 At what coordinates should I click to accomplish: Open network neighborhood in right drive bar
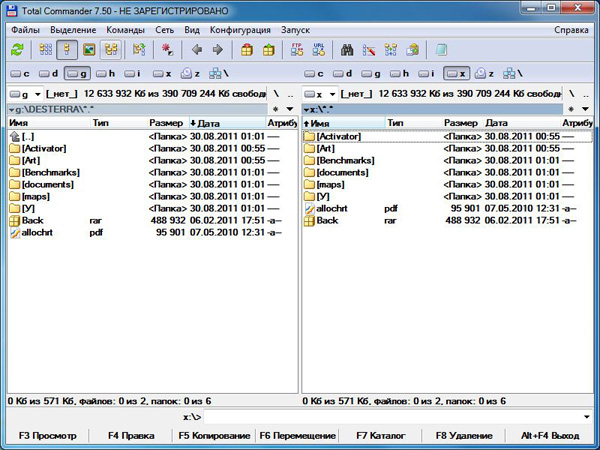512,73
